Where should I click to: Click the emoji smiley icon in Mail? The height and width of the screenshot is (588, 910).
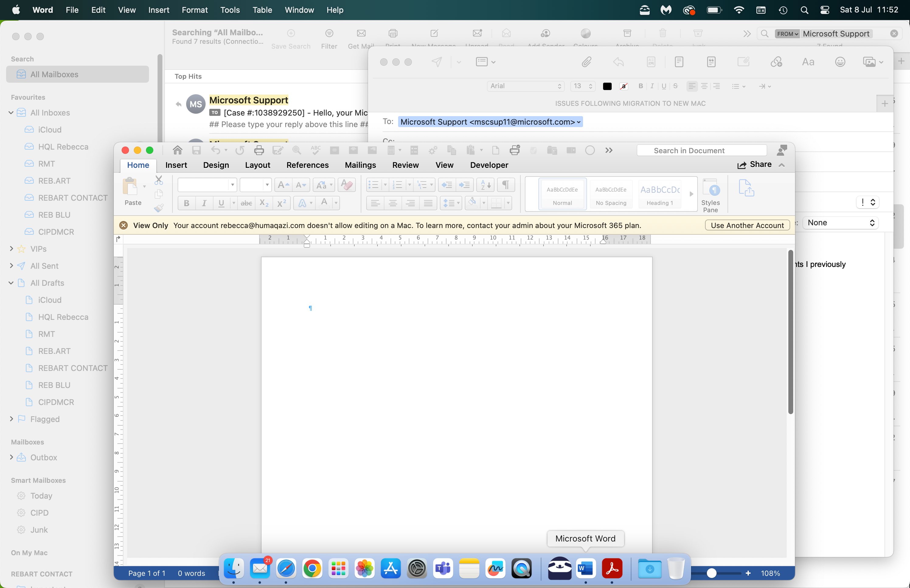click(x=840, y=62)
